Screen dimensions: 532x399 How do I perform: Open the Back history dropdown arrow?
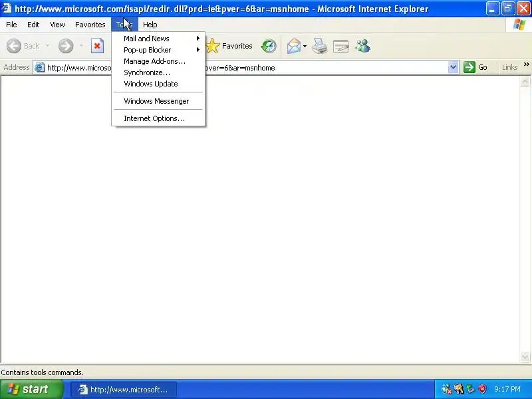pyautogui.click(x=47, y=45)
